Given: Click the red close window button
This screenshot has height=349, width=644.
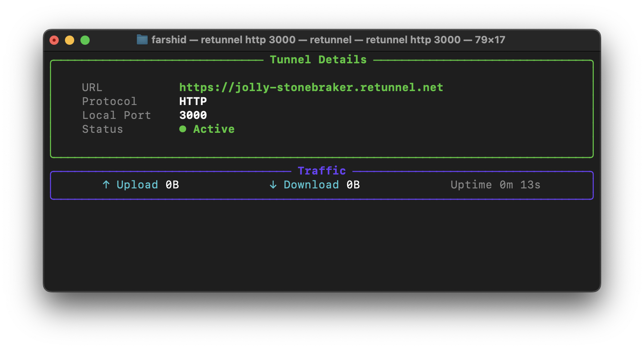Looking at the screenshot, I should (54, 40).
